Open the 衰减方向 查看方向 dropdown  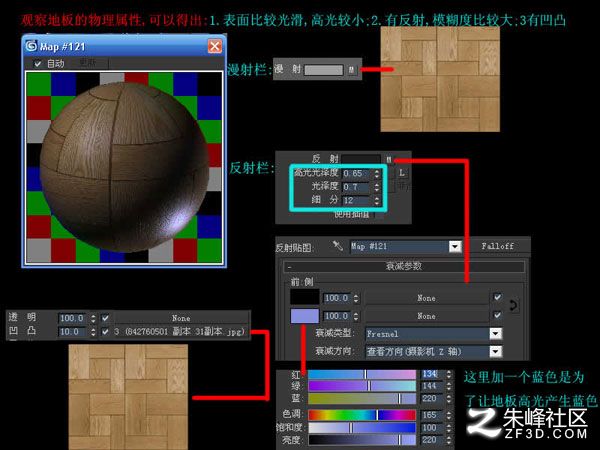tap(496, 351)
